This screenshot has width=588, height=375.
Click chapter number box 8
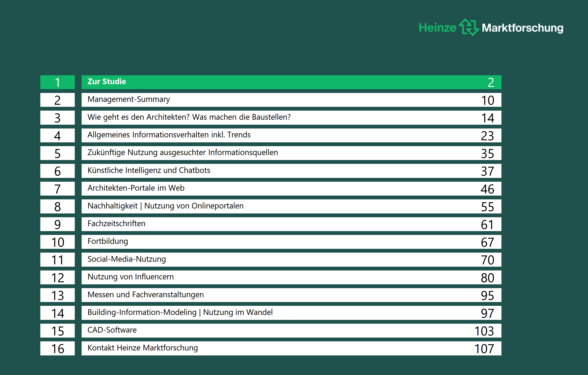[57, 207]
